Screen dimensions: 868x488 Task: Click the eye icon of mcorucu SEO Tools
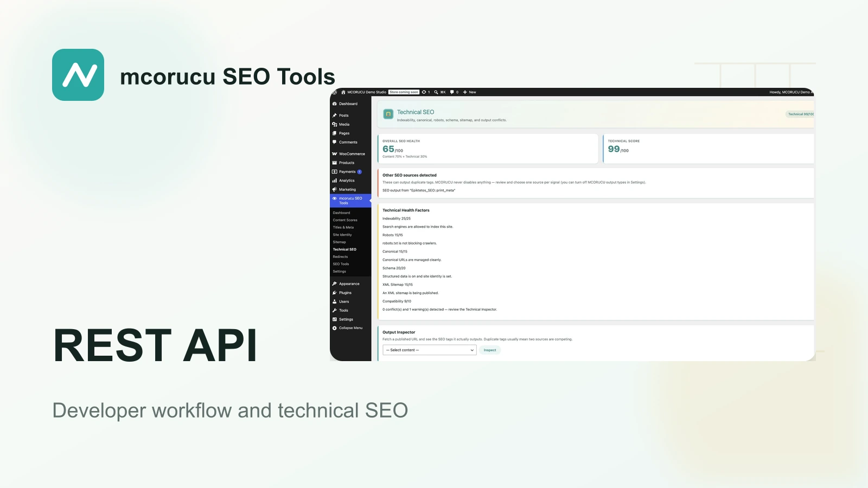tap(335, 198)
